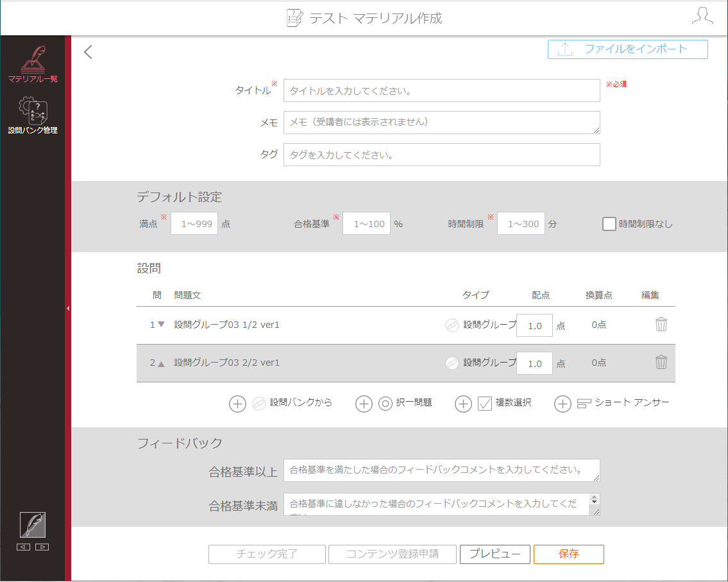Click 設問グループ type label in question 1 row

(489, 325)
